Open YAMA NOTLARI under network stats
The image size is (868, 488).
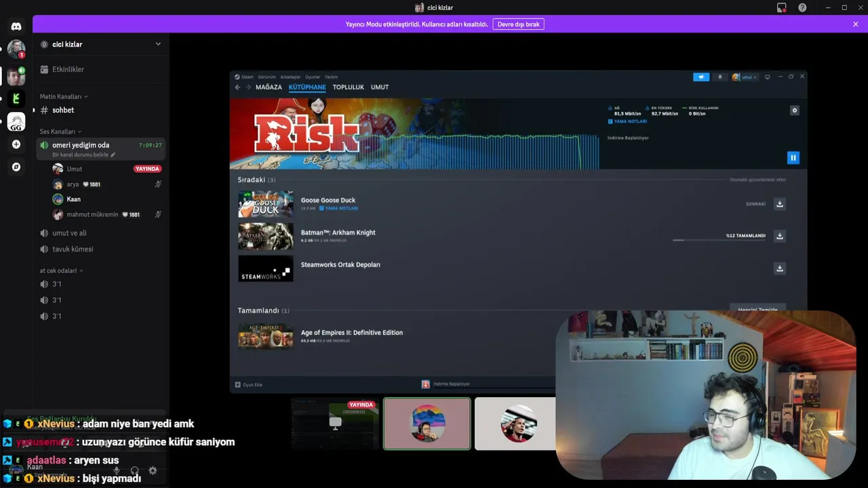pos(627,121)
